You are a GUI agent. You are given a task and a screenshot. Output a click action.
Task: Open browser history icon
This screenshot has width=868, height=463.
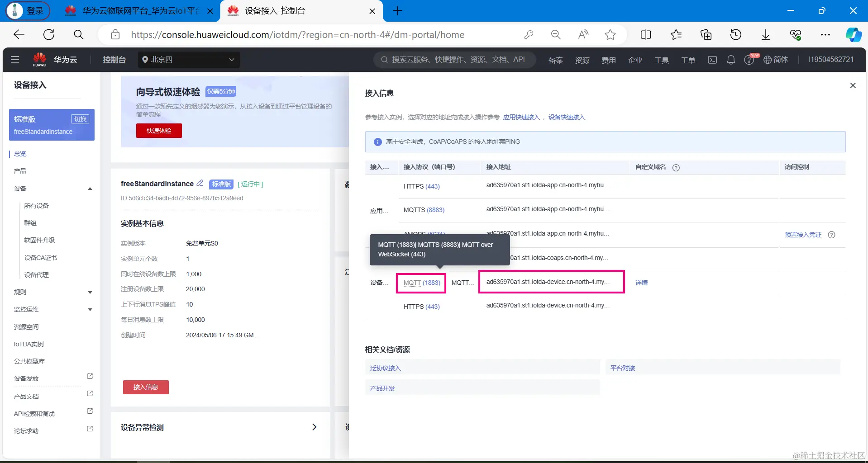[736, 35]
